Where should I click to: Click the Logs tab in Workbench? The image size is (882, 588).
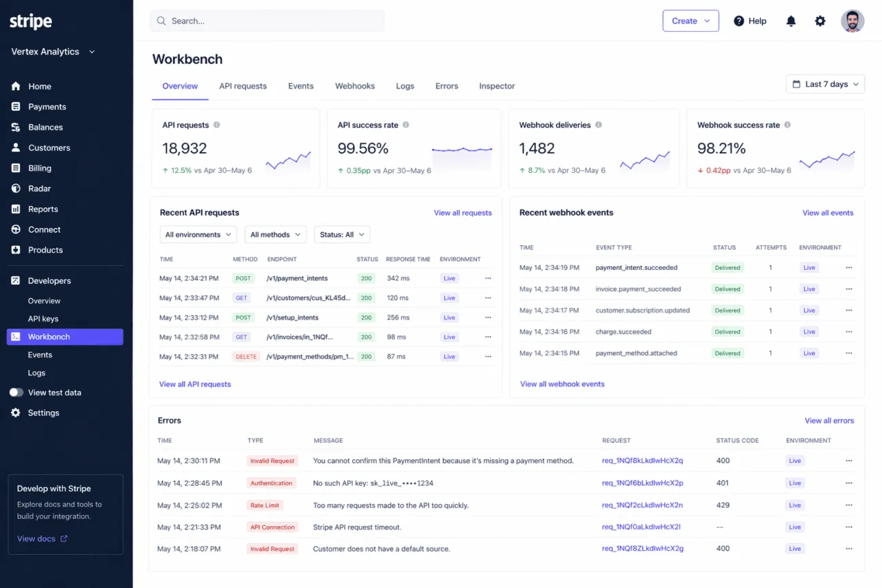pos(405,86)
